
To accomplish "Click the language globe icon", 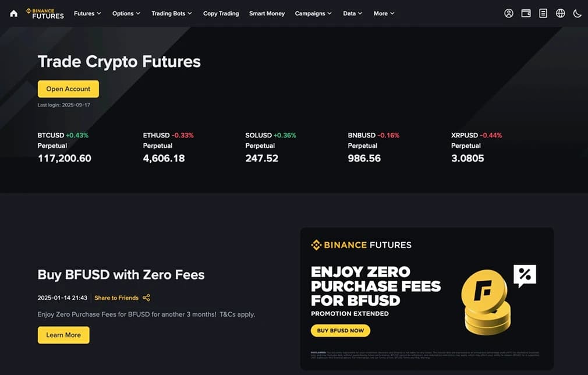I will click(x=560, y=12).
